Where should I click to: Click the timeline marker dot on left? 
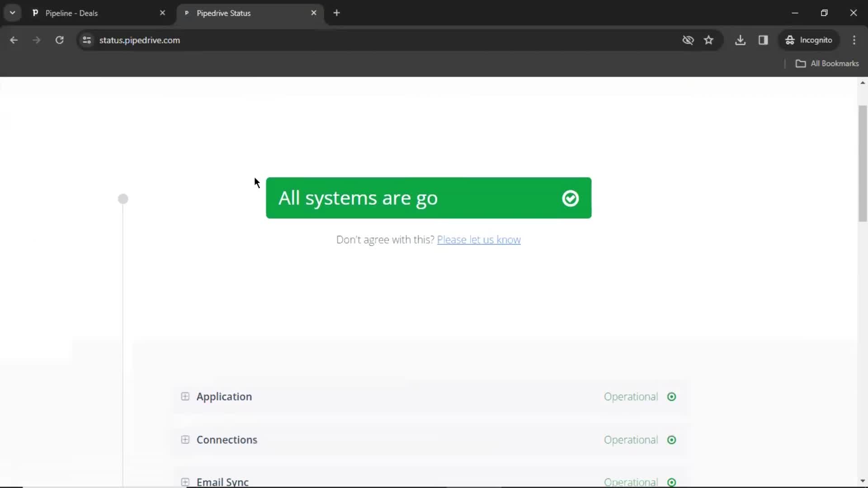(x=123, y=199)
